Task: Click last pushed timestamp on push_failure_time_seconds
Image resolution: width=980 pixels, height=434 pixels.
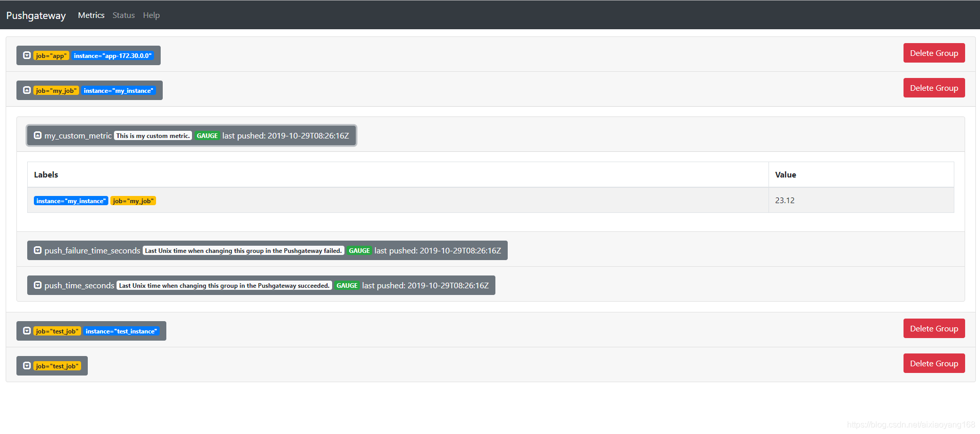Action: [x=438, y=251]
